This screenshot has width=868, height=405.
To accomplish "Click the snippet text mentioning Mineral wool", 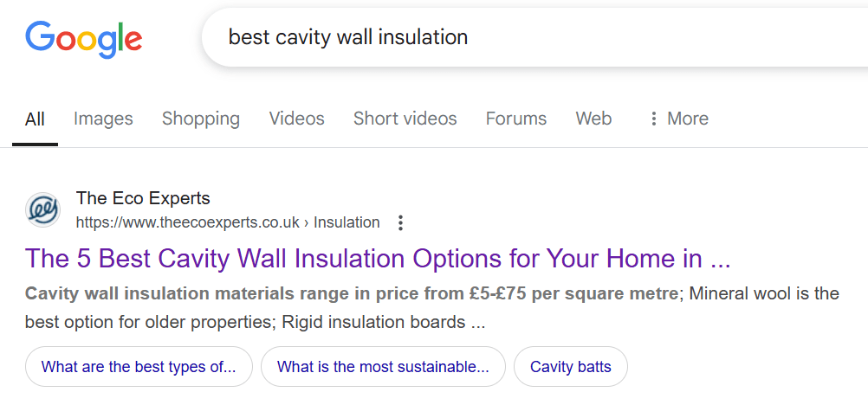I will point(762,293).
